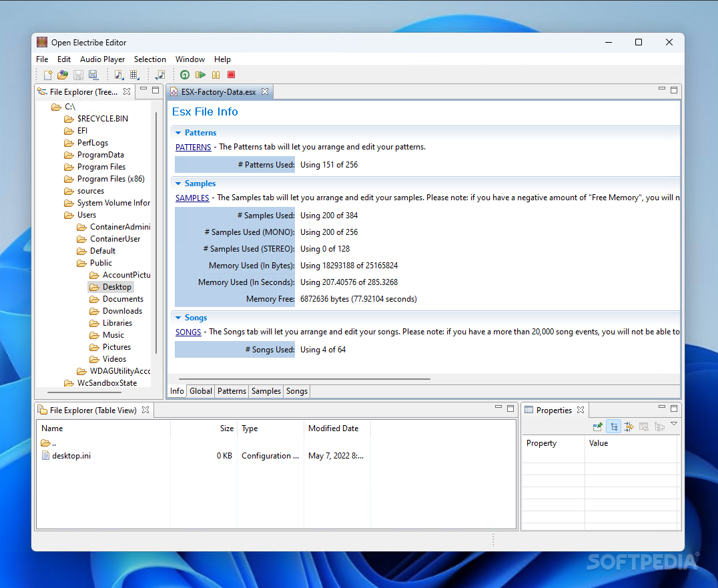Click the grayed Collapse All icon in Properties
Screen dimensions: 718x588
pyautogui.click(x=659, y=426)
